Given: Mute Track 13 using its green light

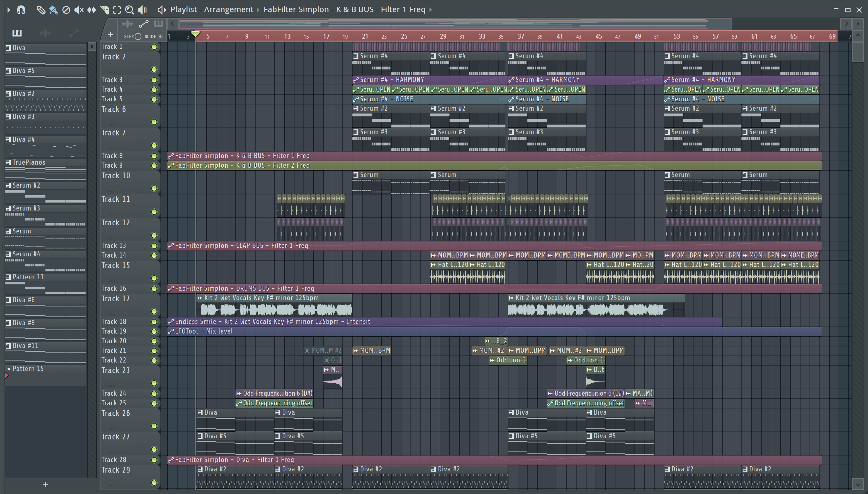Looking at the screenshot, I should pos(154,246).
